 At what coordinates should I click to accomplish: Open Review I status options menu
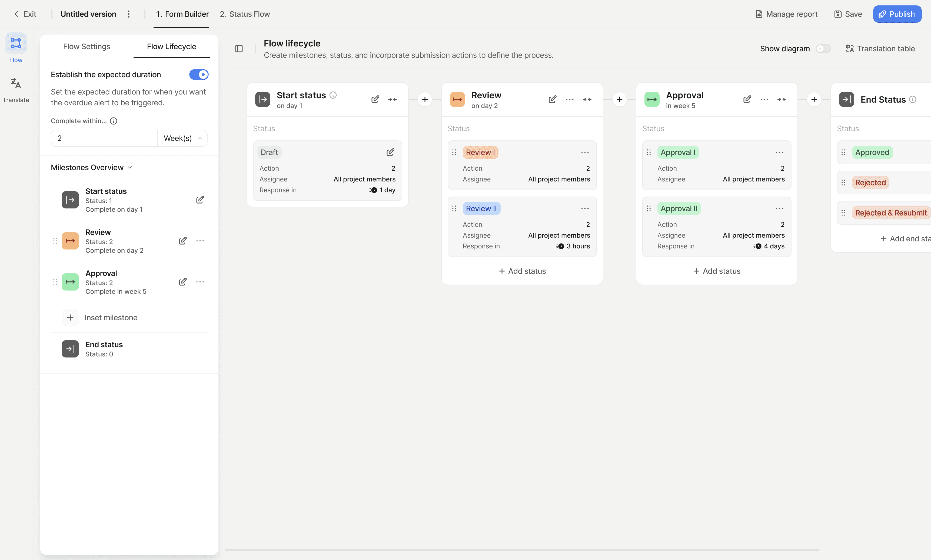click(585, 153)
